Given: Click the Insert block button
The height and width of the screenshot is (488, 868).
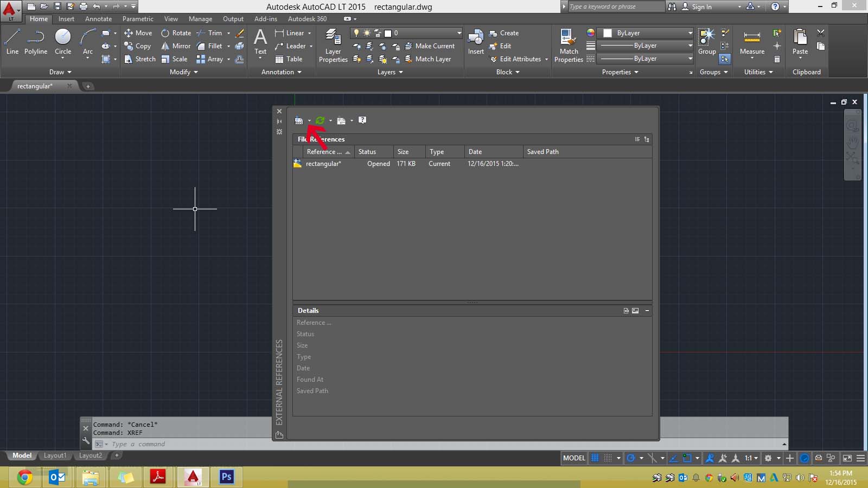Looking at the screenshot, I should [476, 42].
